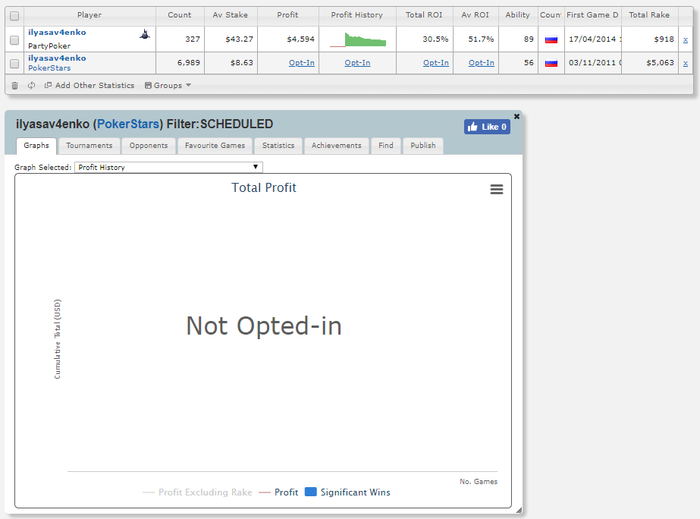Sort by the Count column header

(179, 15)
